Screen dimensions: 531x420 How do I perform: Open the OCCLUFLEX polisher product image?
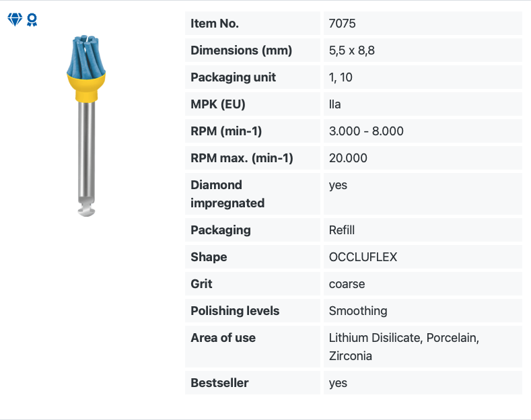tap(86, 126)
